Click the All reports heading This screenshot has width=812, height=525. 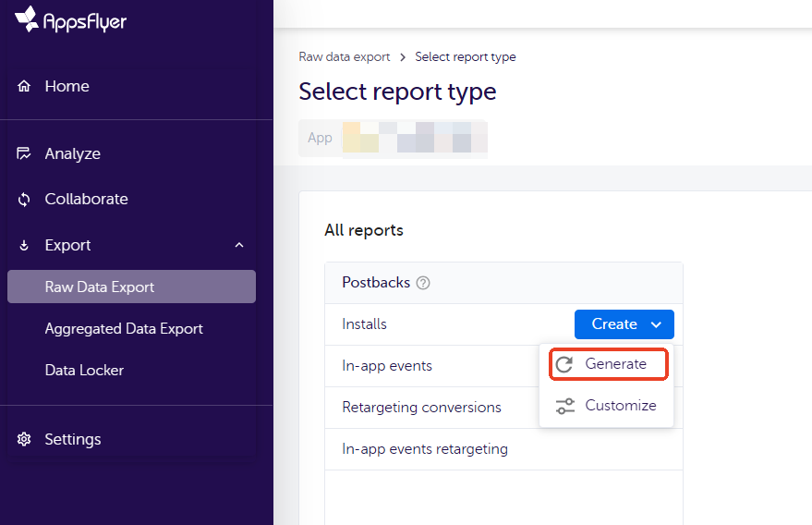point(364,230)
